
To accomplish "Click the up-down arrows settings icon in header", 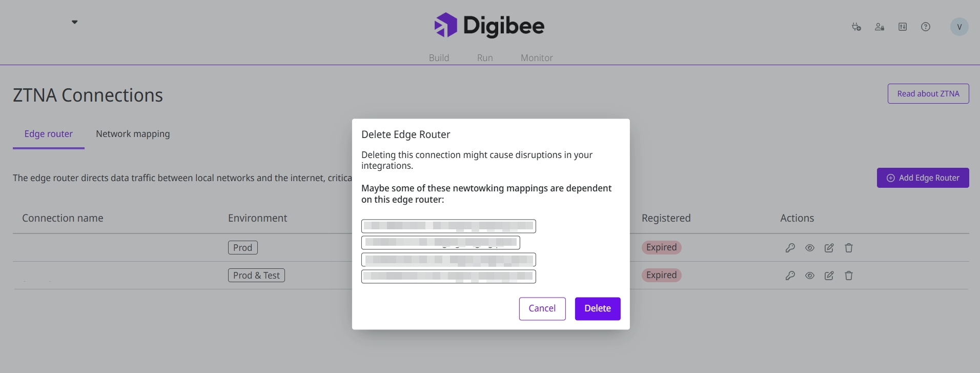I will pyautogui.click(x=903, y=27).
